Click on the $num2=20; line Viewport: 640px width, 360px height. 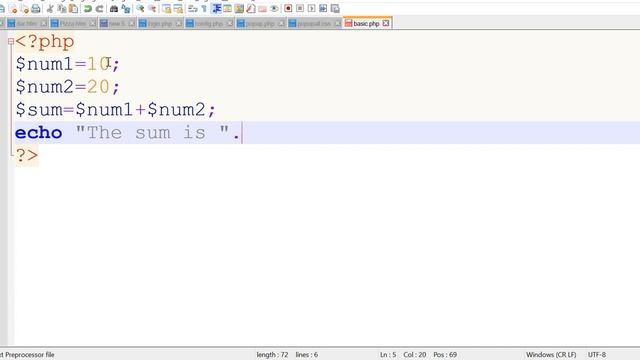tap(68, 87)
